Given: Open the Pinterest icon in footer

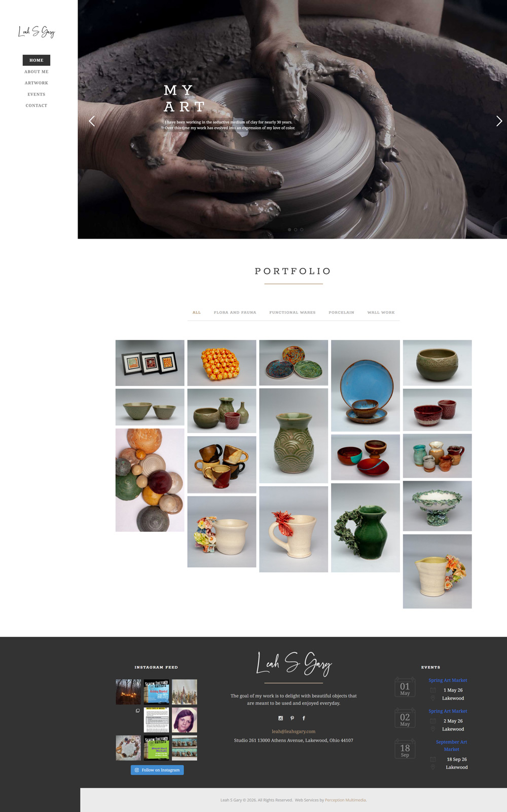Looking at the screenshot, I should [292, 718].
